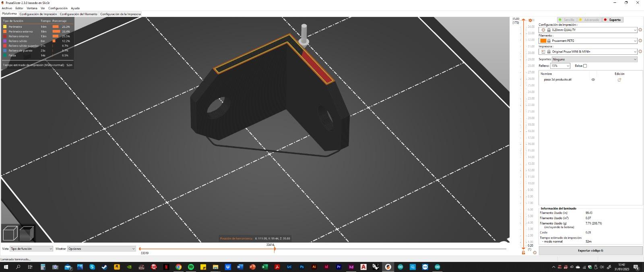Viewport: 644px width, 272px height.
Task: Open the Configuración menu
Action: (58, 8)
